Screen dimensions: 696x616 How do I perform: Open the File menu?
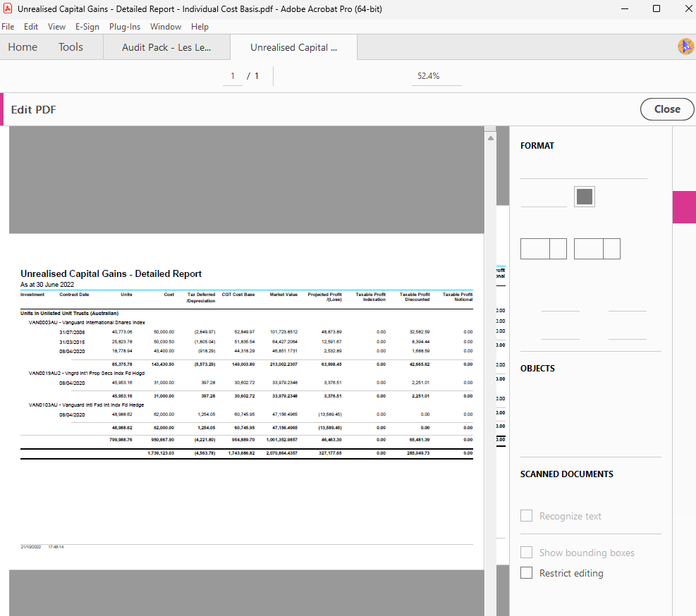(8, 26)
